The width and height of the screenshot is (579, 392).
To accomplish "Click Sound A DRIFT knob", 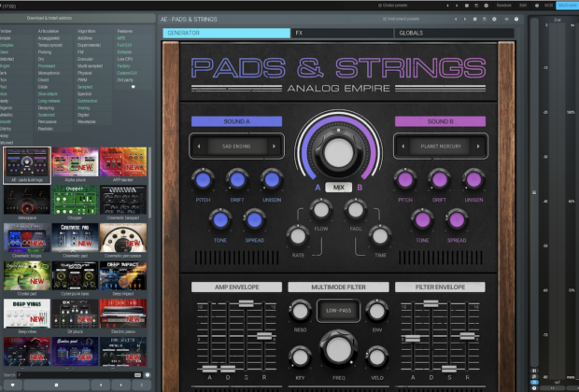I will click(x=237, y=180).
